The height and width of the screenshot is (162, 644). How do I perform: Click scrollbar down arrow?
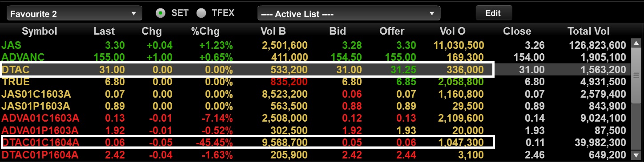pos(636,154)
